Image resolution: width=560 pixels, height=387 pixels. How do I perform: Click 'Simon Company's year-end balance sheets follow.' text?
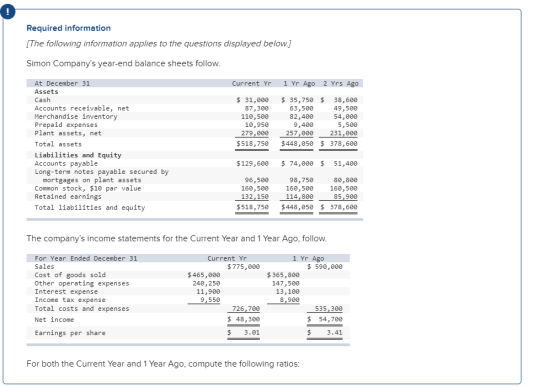pos(123,64)
